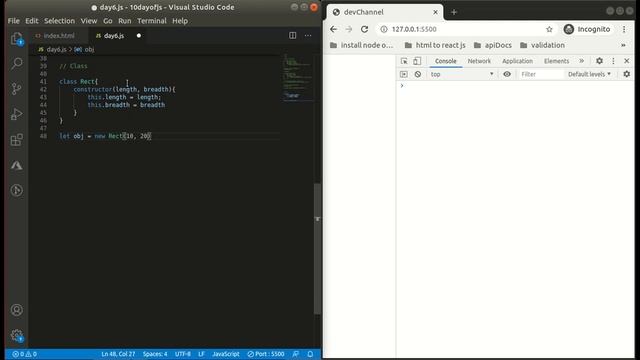Open the 'install node o...' bookmark folder
This screenshot has width=640, height=360.
click(361, 45)
